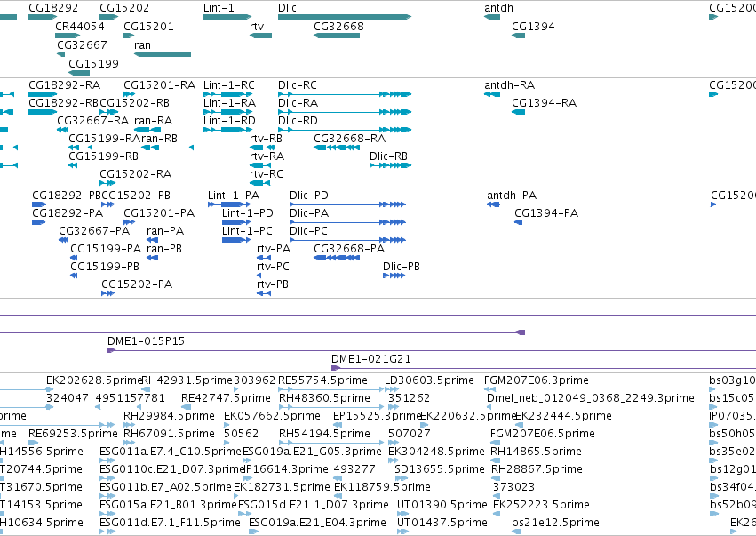The image size is (756, 536).
Task: Click the Lint-1-PA protein label
Action: pos(234,196)
